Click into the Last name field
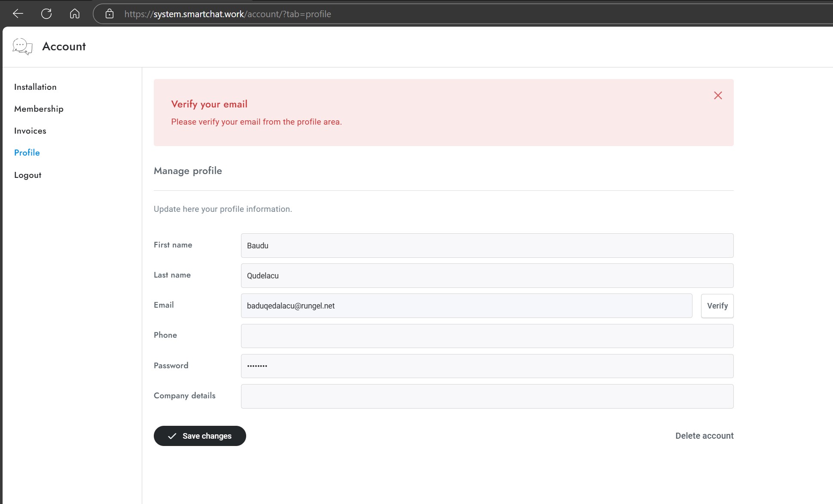Screen dimensions: 833x504 tap(487, 275)
